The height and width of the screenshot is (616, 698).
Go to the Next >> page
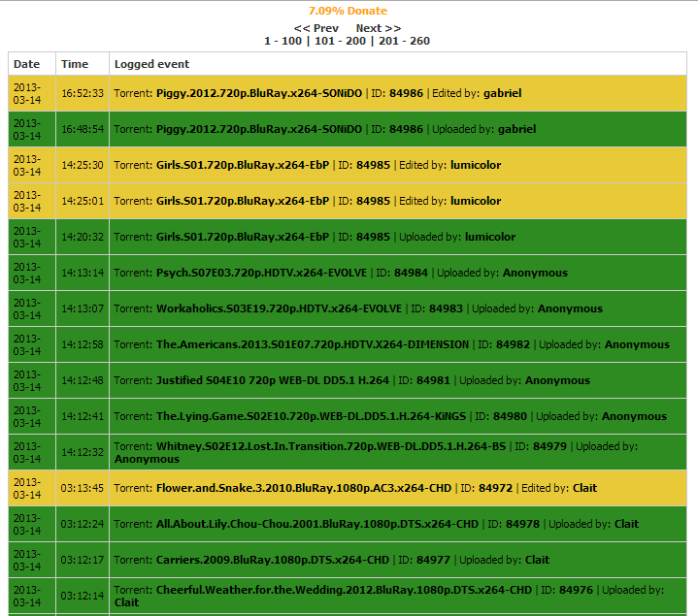tap(379, 28)
